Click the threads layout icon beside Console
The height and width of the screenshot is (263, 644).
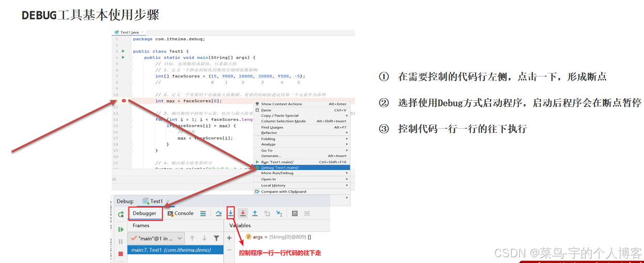pos(203,213)
